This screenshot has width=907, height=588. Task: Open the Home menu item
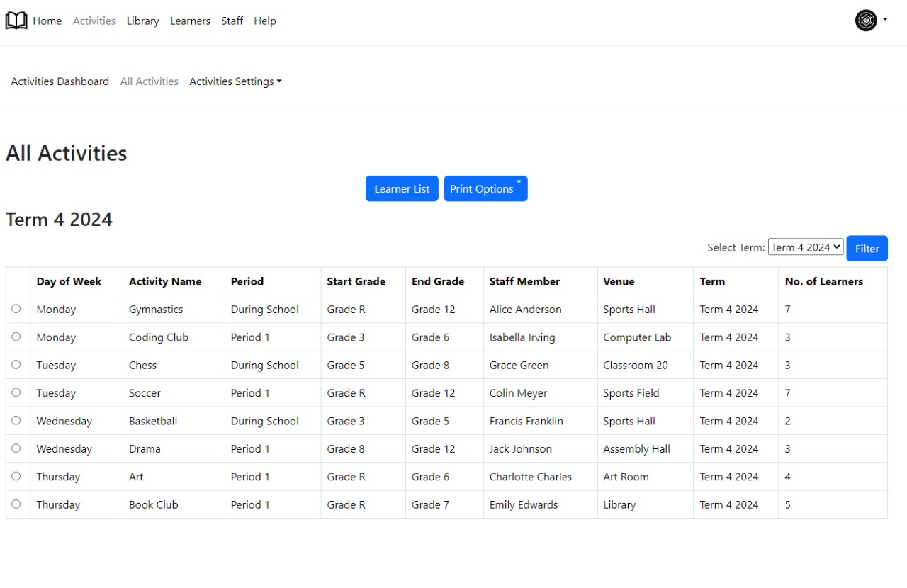tap(47, 21)
